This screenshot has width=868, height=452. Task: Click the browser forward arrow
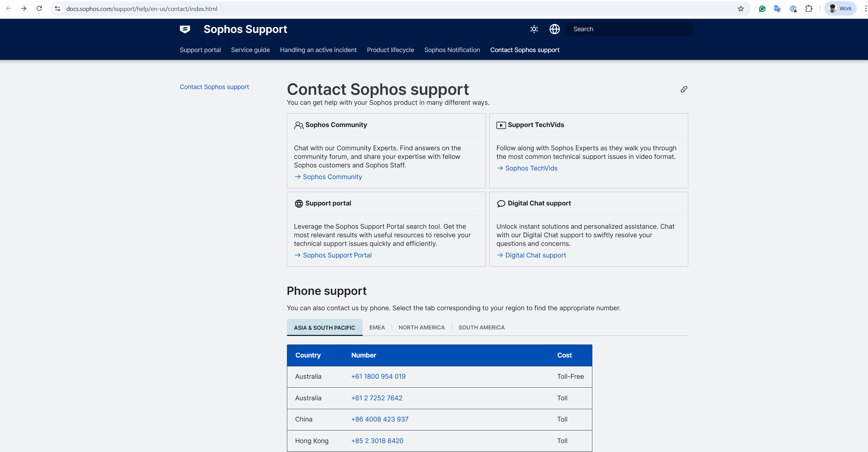tap(24, 9)
